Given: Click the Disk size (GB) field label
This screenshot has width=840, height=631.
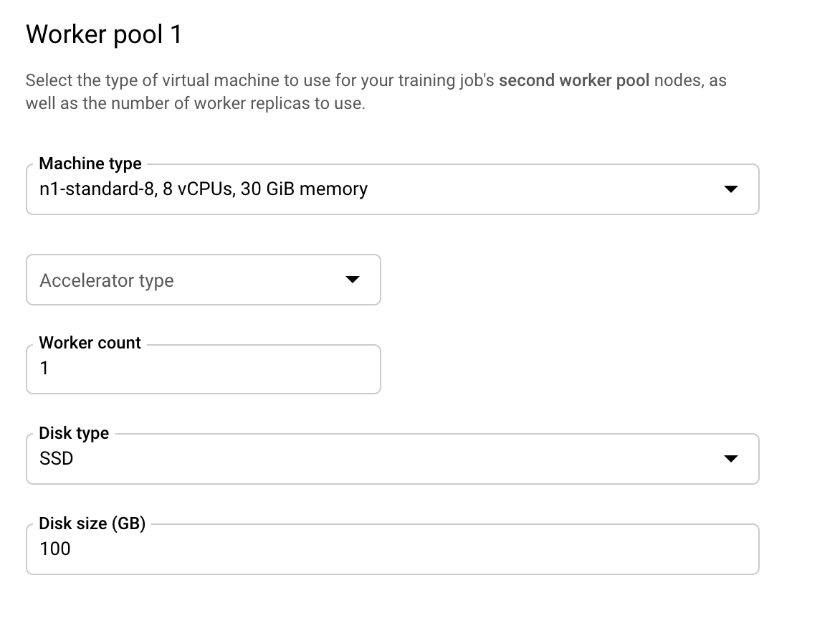Looking at the screenshot, I should click(x=91, y=523).
